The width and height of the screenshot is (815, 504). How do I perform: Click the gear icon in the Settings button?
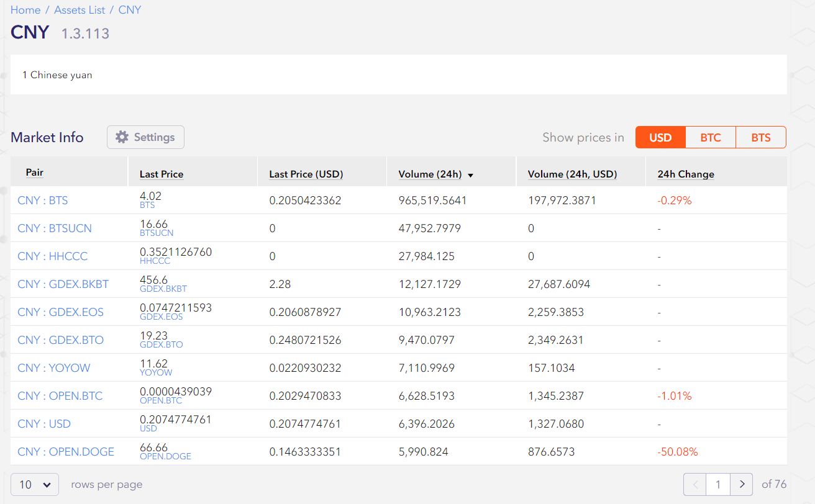coord(122,137)
